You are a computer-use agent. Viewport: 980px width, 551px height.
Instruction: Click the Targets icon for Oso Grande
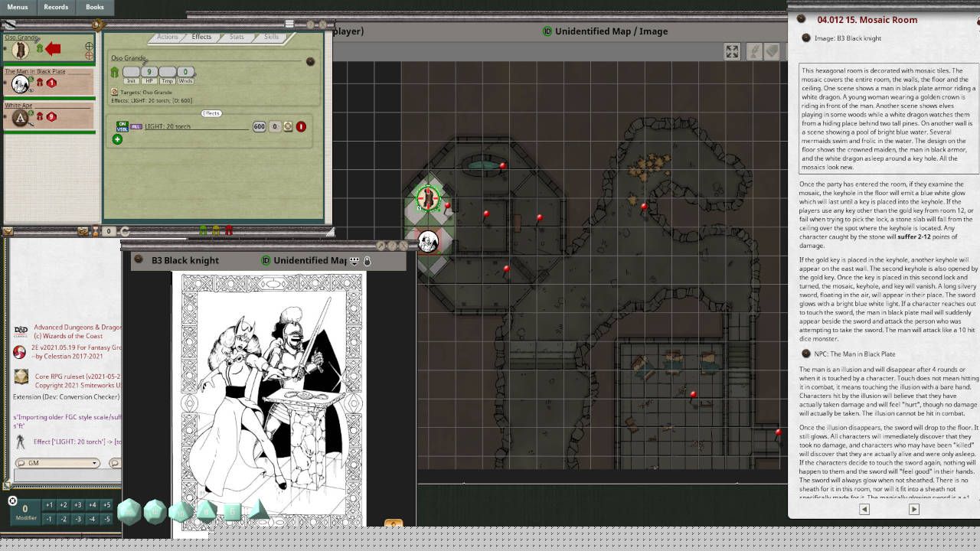(x=115, y=92)
